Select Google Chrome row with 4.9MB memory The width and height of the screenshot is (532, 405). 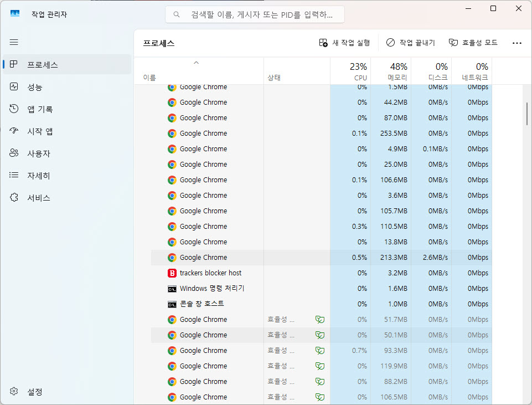321,148
